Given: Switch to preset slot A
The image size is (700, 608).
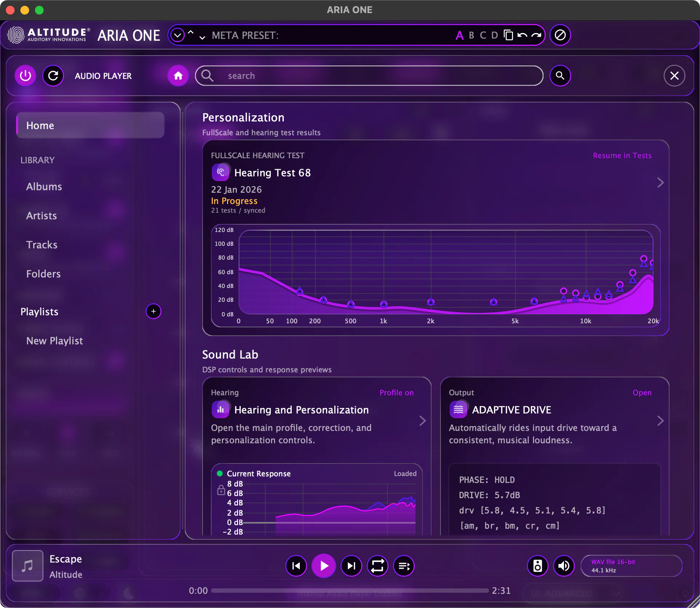Looking at the screenshot, I should [x=460, y=35].
